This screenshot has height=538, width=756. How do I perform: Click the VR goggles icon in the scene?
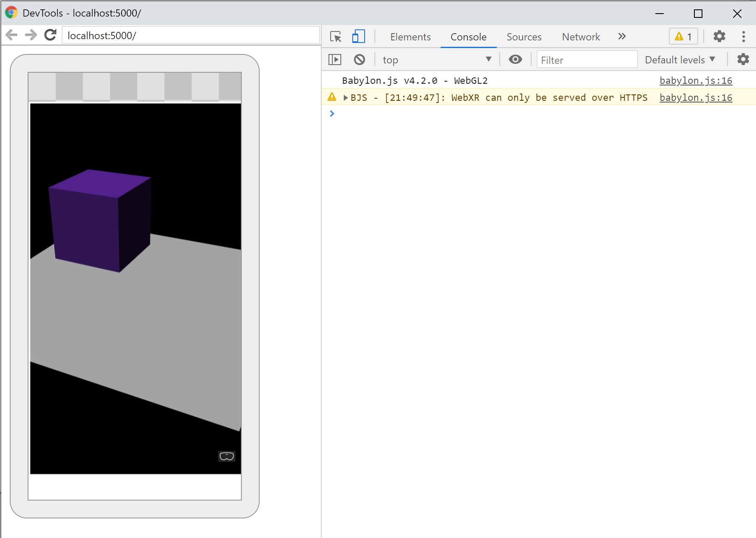(x=227, y=455)
